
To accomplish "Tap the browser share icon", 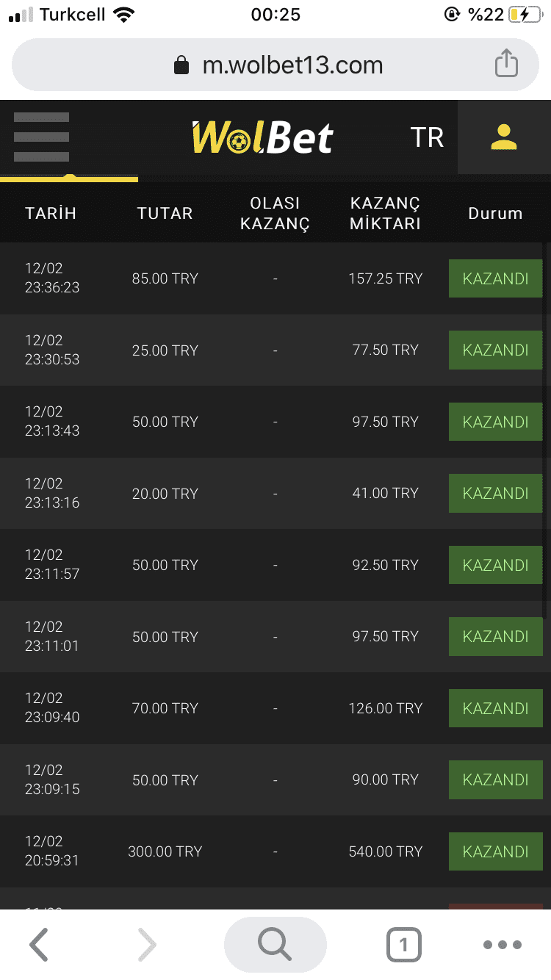I will coord(506,64).
